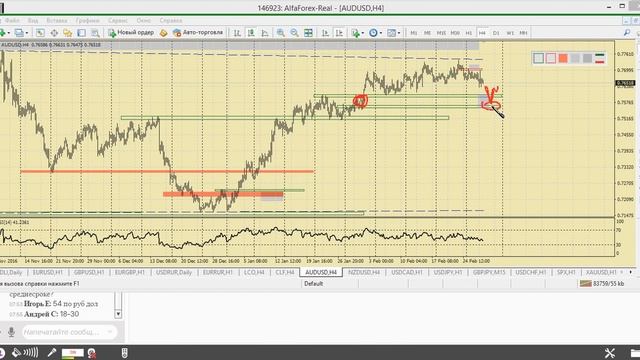Switch to the EURUSD,H1 chart tab
The height and width of the screenshot is (360, 640).
47,272
